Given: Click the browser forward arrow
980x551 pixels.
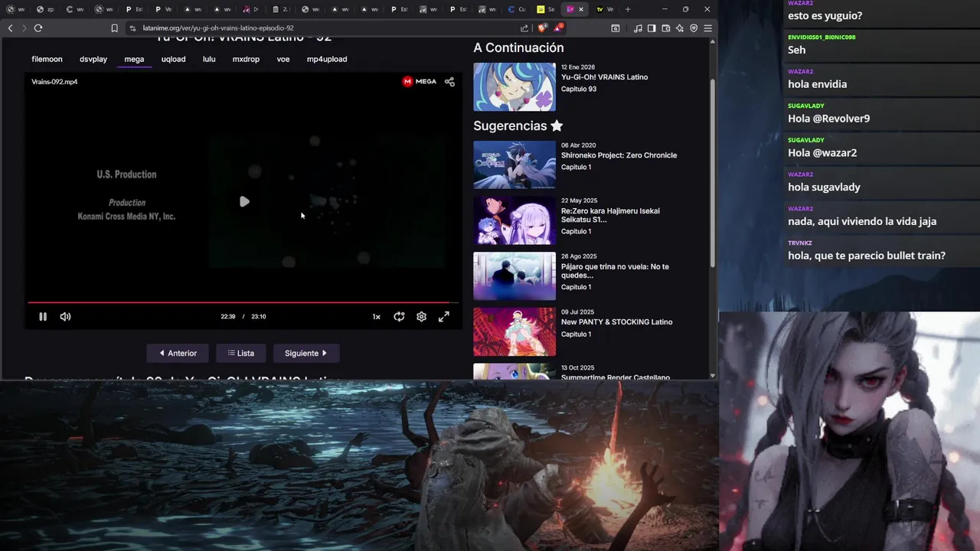Looking at the screenshot, I should [x=24, y=28].
